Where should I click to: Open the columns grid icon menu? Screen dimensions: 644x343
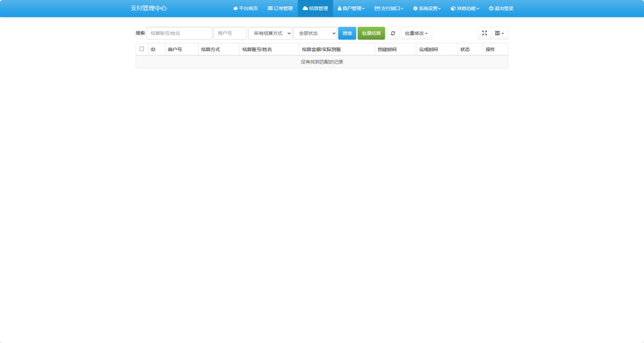coord(499,33)
